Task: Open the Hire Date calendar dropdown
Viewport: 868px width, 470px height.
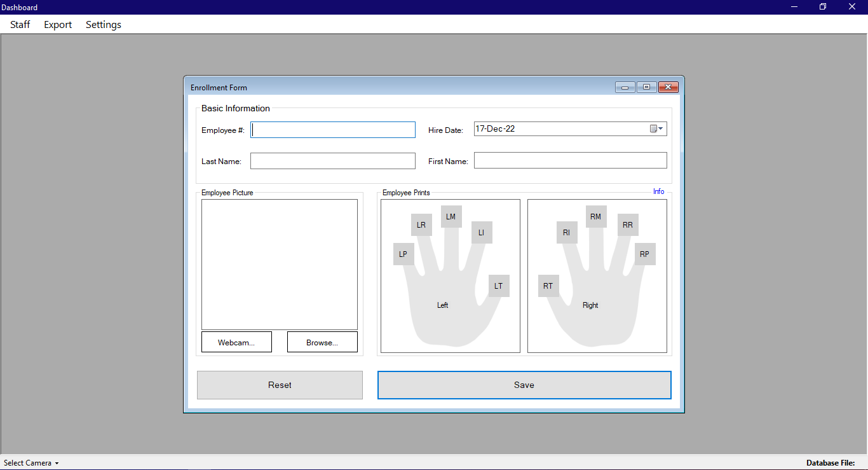Action: pyautogui.click(x=656, y=129)
